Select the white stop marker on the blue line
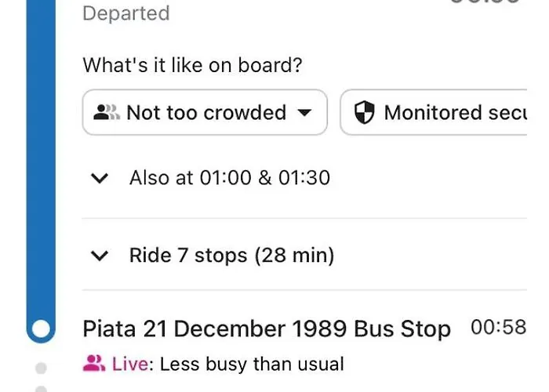Viewport: 549px width, 392px height. tap(42, 328)
